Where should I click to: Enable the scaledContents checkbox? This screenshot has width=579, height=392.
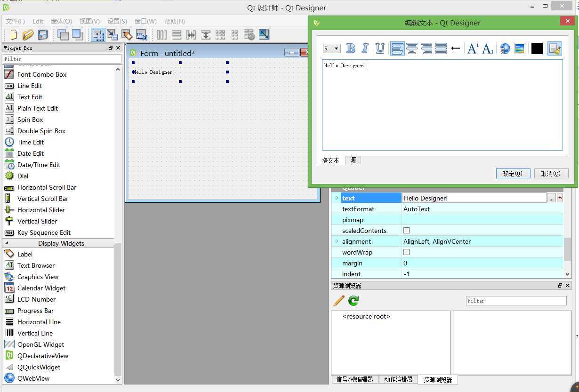[407, 231]
